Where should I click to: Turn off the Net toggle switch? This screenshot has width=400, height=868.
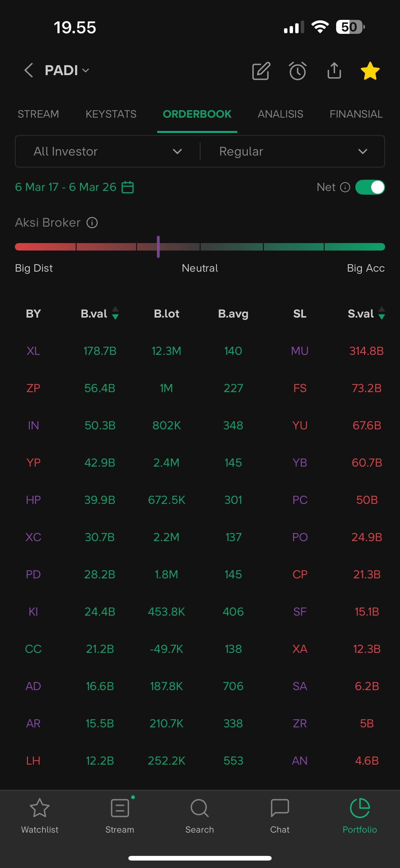coord(370,187)
